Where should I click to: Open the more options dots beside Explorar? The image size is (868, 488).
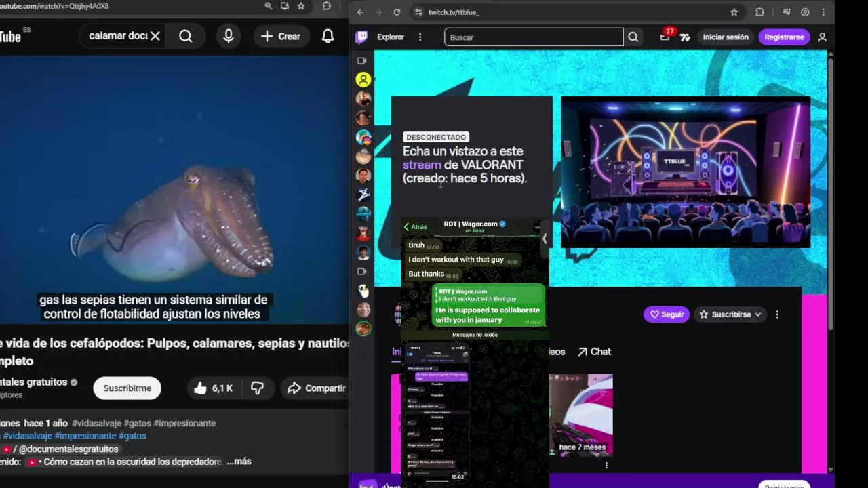pos(420,37)
